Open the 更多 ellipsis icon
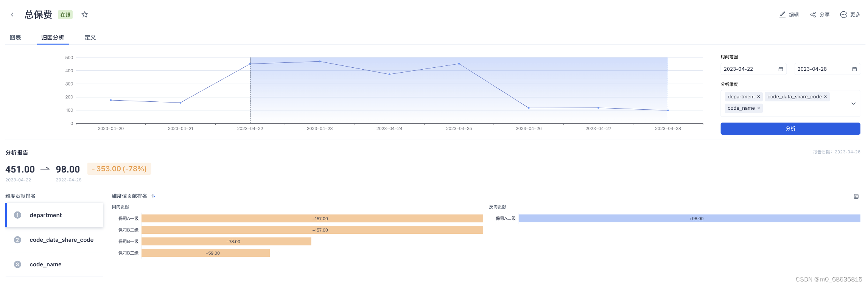Screen dimensions: 868x286 tap(843, 14)
